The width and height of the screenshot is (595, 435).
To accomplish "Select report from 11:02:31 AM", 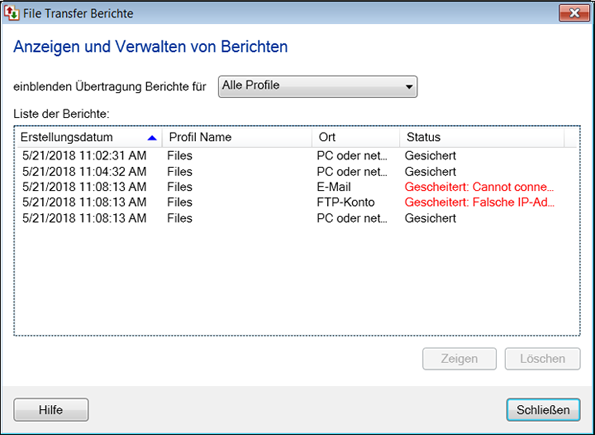I will pos(296,156).
